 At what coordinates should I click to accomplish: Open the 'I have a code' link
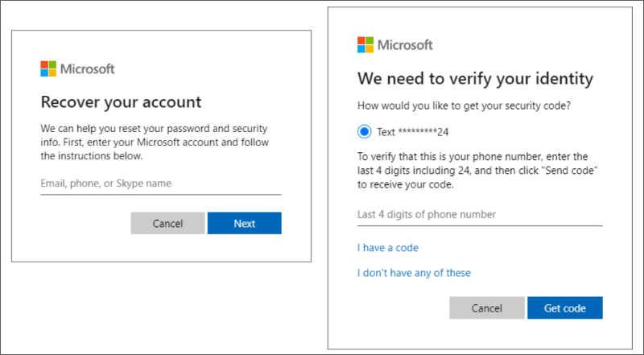pos(388,248)
